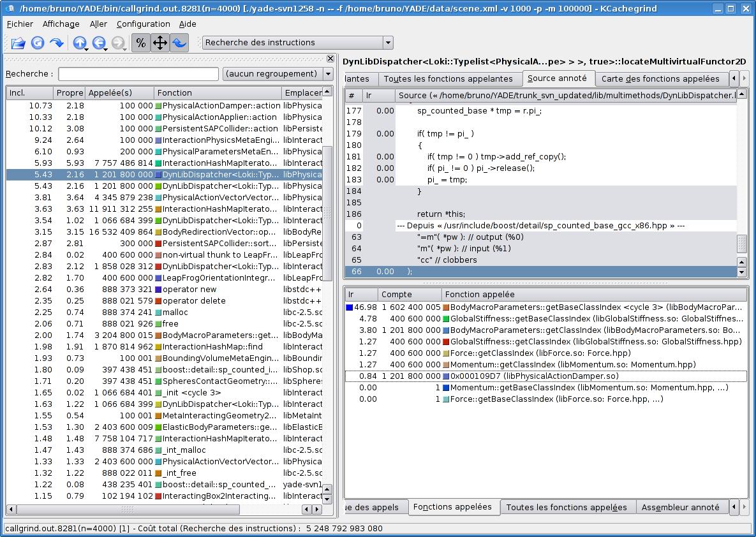Toggle the cycle detection button
This screenshot has width=756, height=537.
(x=179, y=43)
